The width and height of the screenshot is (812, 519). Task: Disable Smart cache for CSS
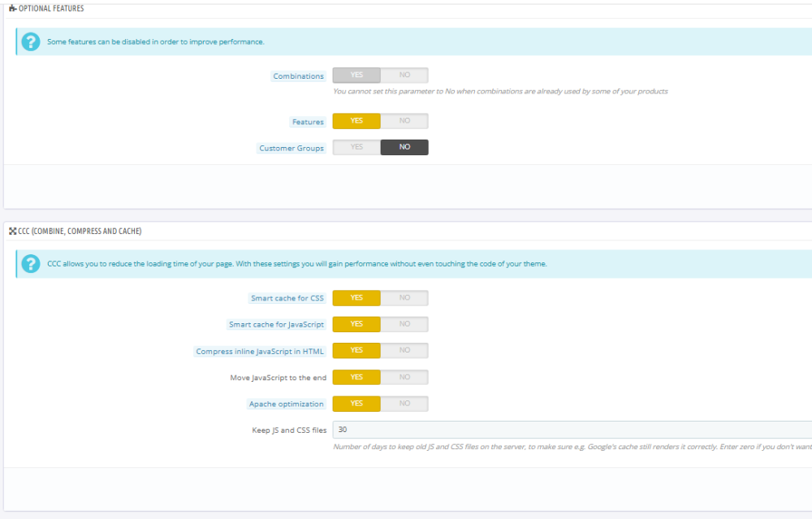404,298
